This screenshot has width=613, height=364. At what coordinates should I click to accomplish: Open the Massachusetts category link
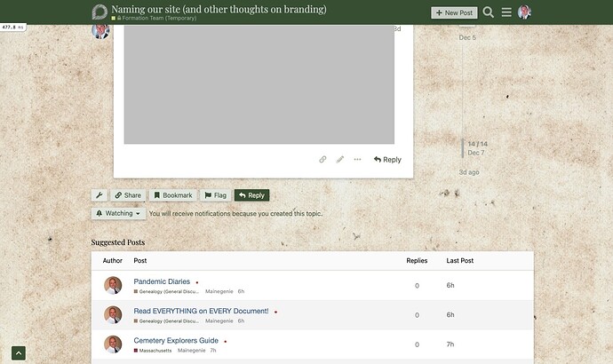(153, 351)
